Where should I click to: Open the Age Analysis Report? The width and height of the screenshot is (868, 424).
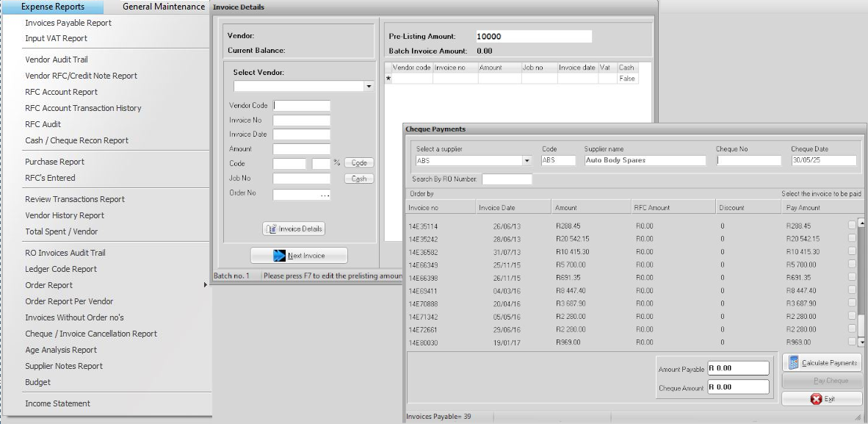tap(61, 350)
